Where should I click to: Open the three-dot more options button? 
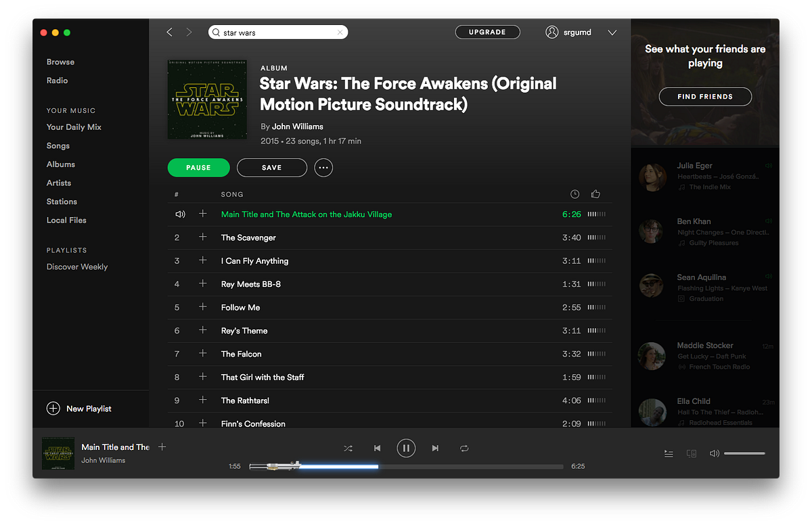click(323, 168)
